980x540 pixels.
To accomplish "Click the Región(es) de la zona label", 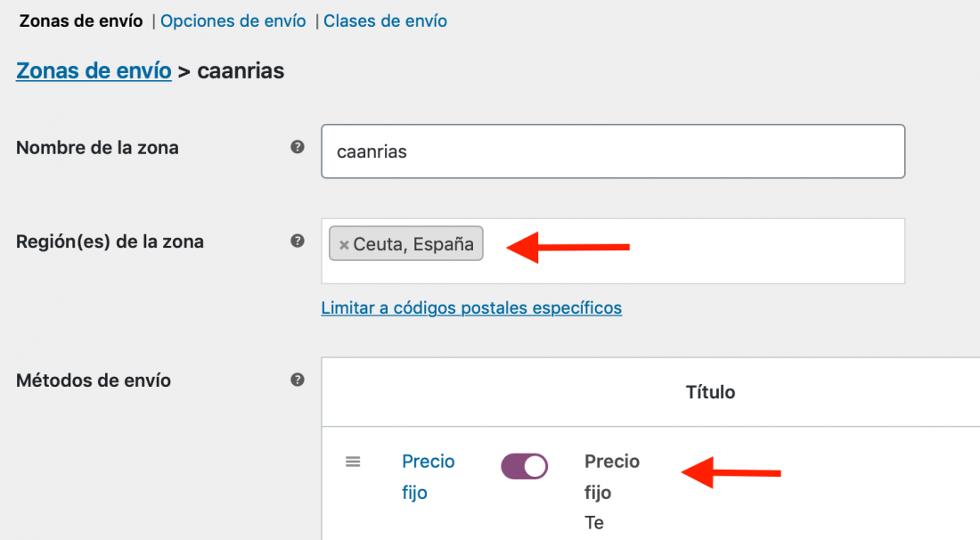I will pyautogui.click(x=110, y=241).
